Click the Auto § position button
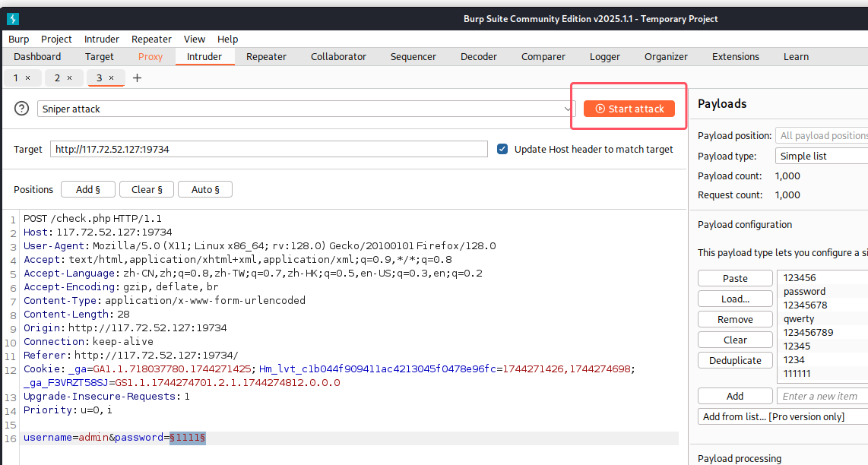868x465 pixels. [x=204, y=189]
